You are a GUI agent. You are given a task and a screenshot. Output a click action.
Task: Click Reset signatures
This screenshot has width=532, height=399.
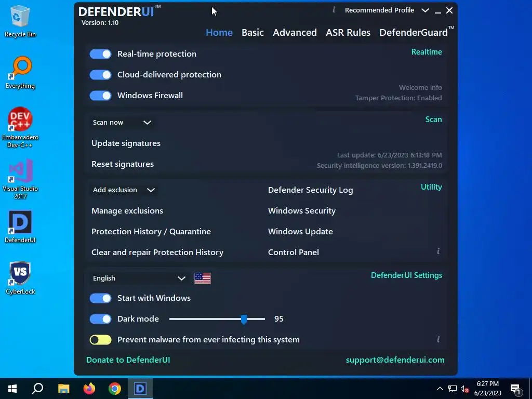point(123,164)
